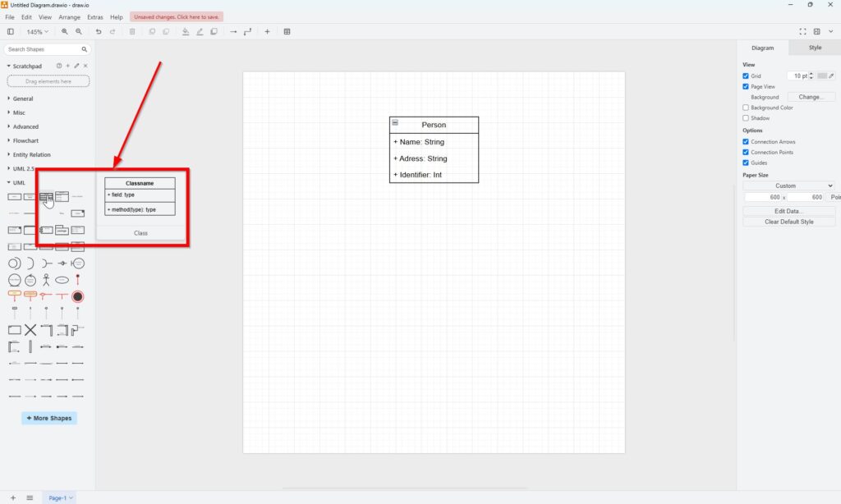Click the grid color swatch
The width and height of the screenshot is (841, 504).
pos(822,76)
